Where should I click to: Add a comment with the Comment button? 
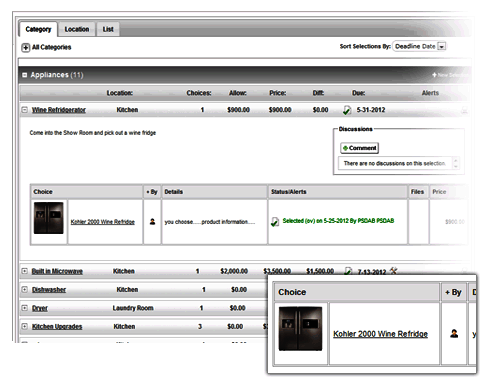(359, 148)
